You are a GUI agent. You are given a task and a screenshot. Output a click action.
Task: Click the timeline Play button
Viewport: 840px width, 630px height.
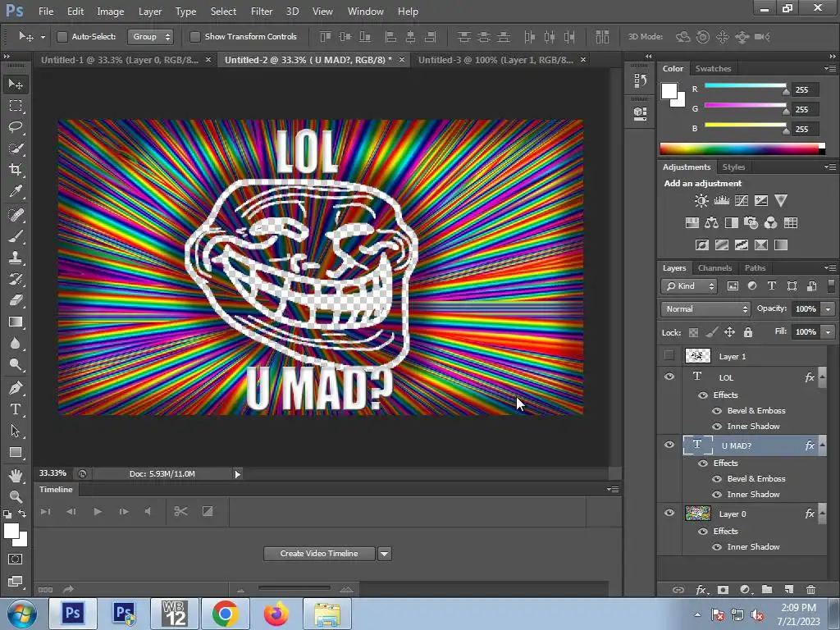coord(98,512)
